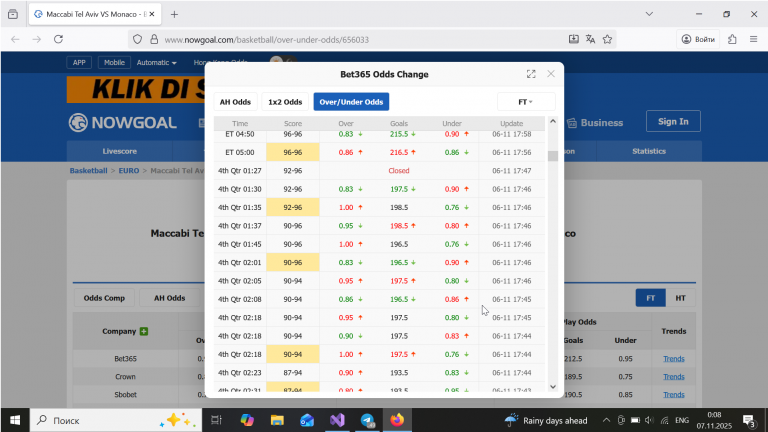Click the shield tracking protection icon
768x432 pixels.
[138, 39]
